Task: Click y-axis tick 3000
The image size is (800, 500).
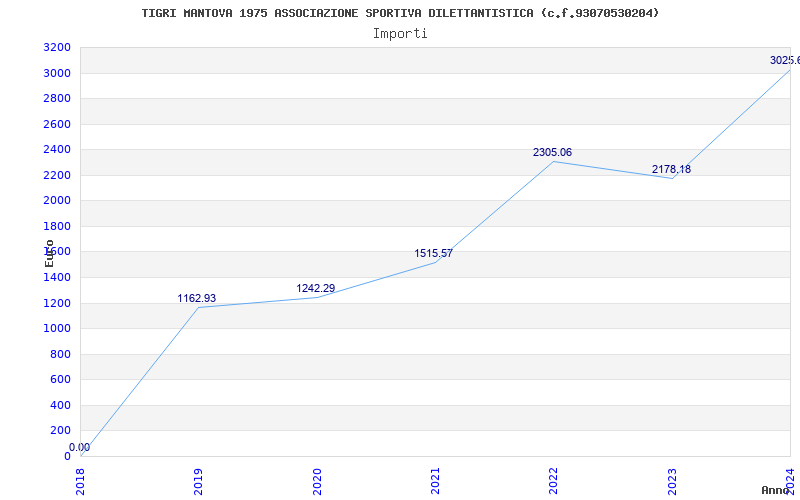Action: (57, 73)
